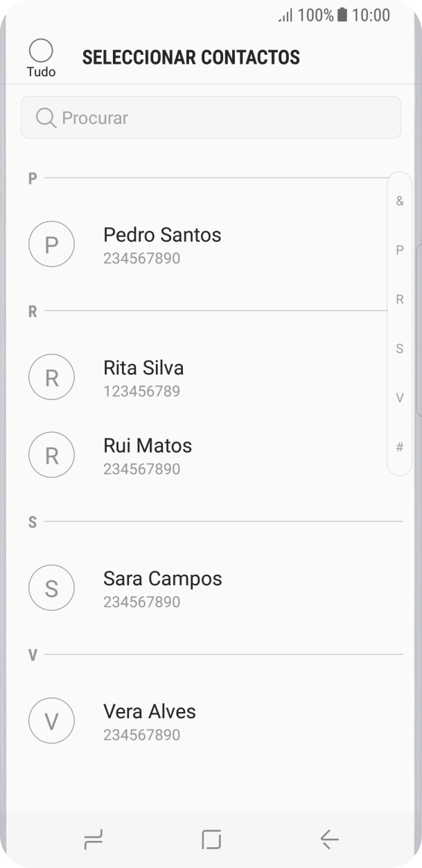This screenshot has width=422, height=868.
Task: Tap the Rui Matos avatar circle
Action: click(x=51, y=455)
